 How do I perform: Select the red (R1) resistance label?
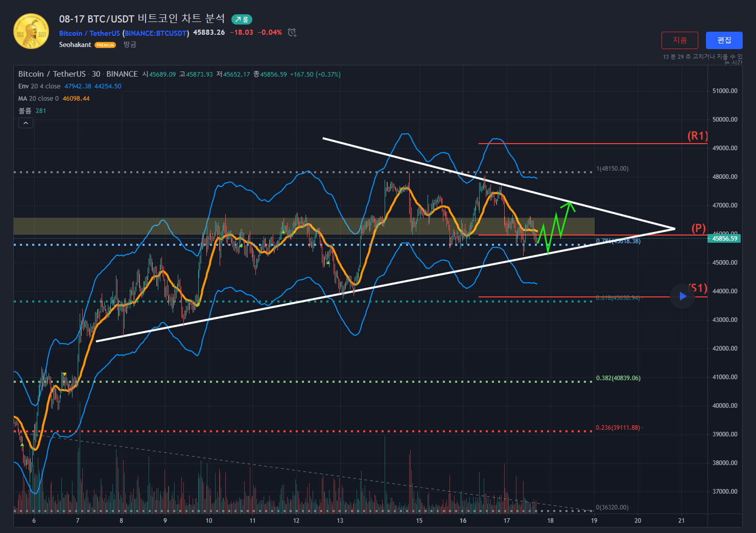click(x=697, y=136)
